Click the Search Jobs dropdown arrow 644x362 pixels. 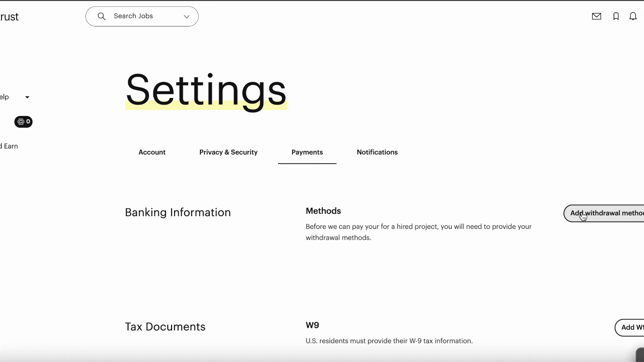point(186,16)
